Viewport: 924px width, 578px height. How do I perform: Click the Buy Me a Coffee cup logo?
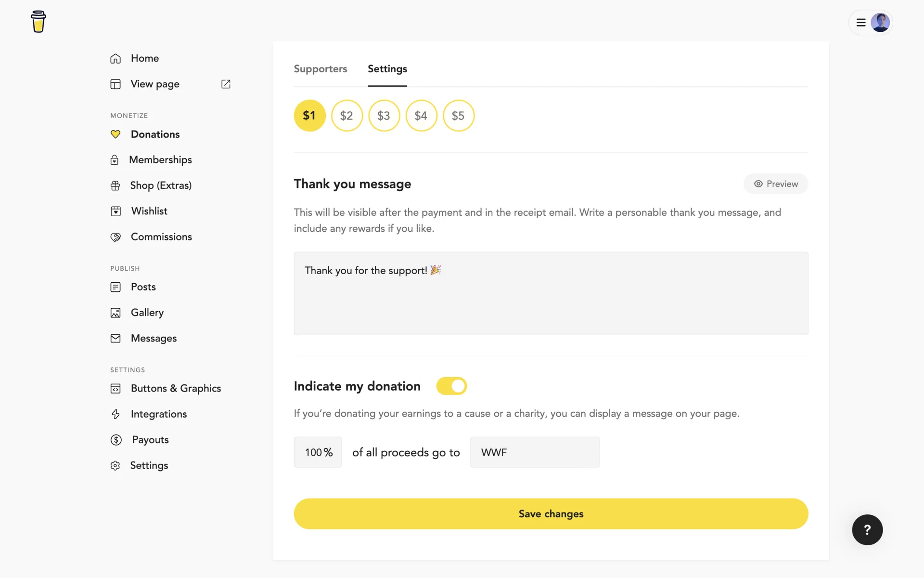(38, 22)
